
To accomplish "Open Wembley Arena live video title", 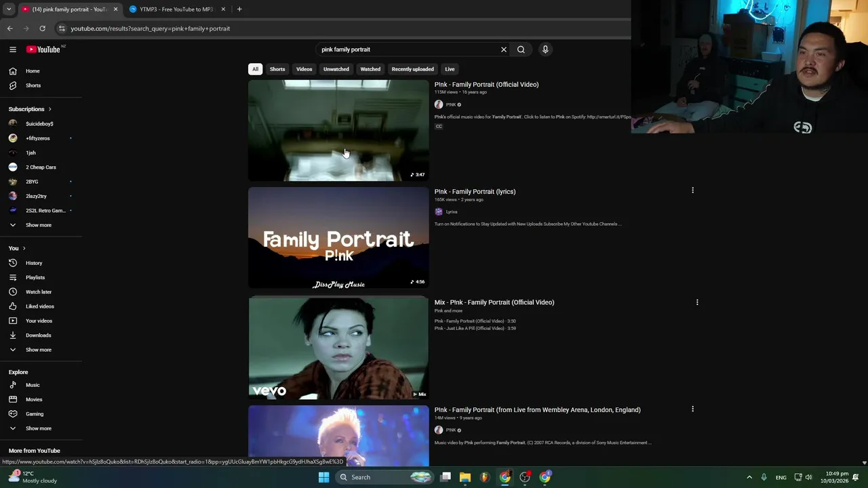I will pos(537,410).
